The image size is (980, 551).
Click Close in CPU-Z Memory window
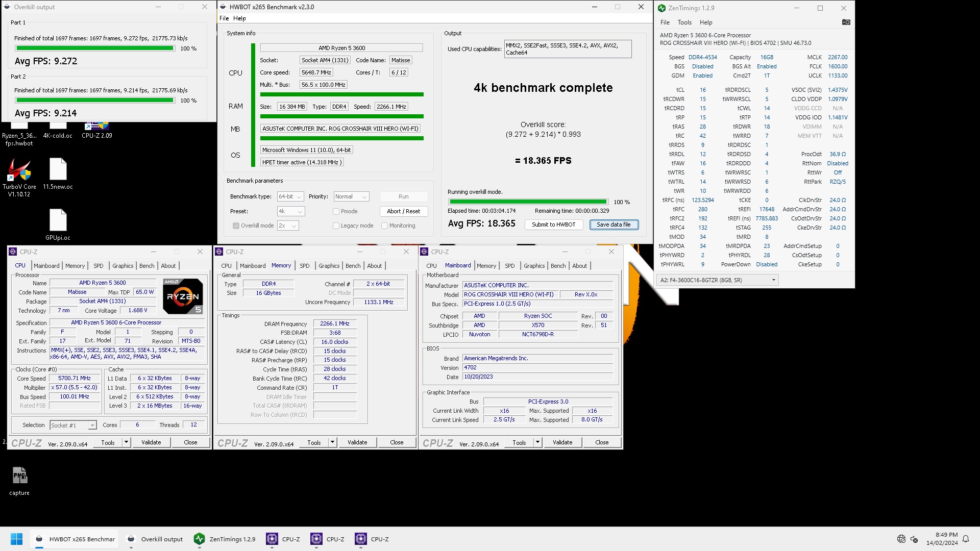397,442
